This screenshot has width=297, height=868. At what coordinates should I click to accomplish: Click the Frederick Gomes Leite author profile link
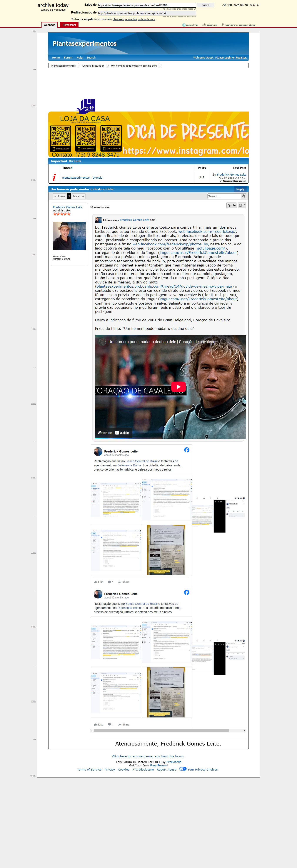pyautogui.click(x=68, y=207)
